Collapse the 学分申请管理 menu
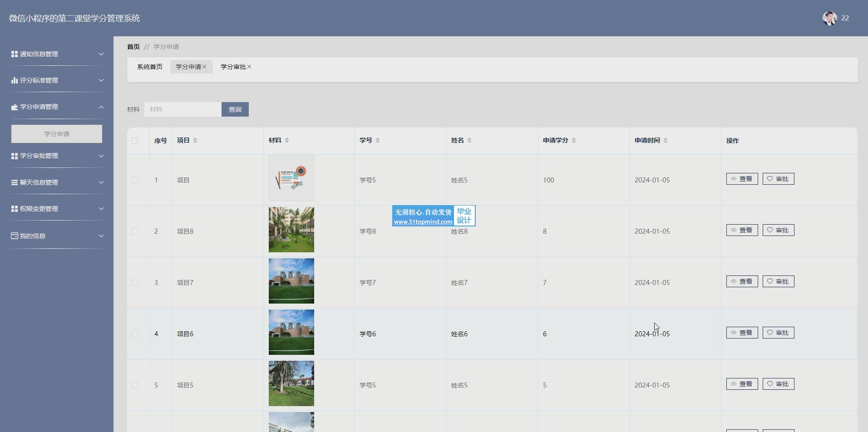This screenshot has height=432, width=868. pos(57,107)
